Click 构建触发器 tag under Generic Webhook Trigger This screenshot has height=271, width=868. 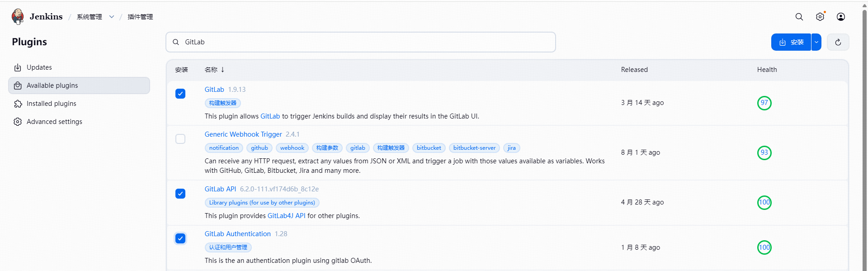391,148
